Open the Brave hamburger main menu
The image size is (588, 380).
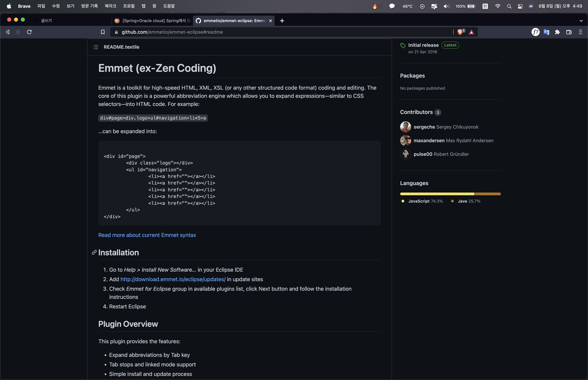coord(580,32)
